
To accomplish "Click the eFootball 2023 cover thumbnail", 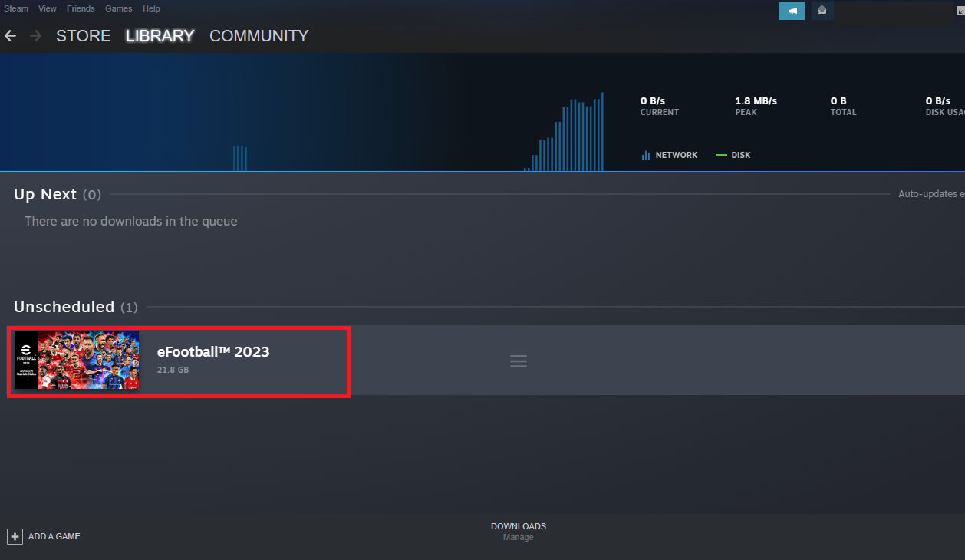I will (x=77, y=361).
